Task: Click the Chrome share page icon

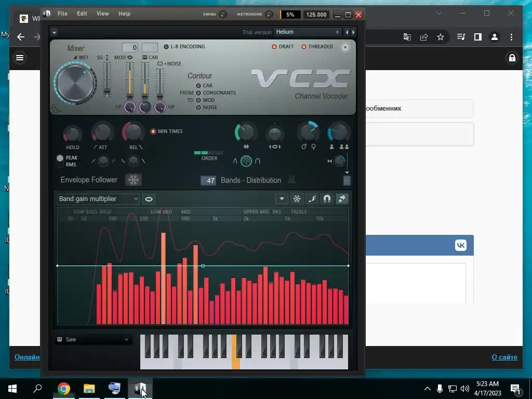Action: click(424, 37)
